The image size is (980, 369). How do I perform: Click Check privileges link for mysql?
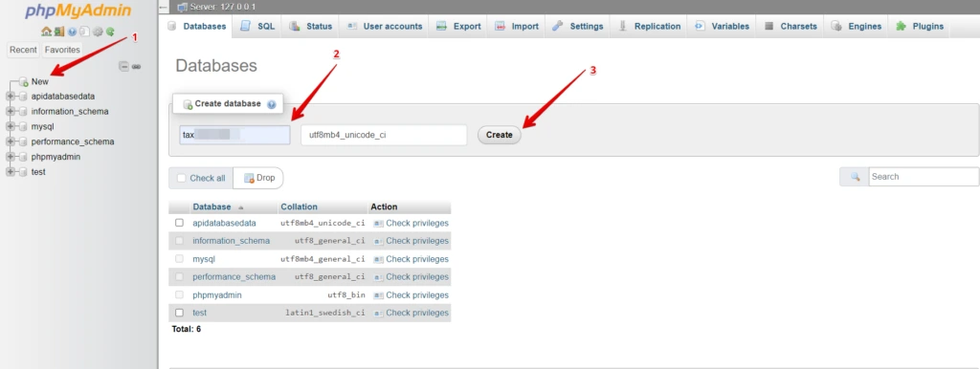(x=417, y=259)
